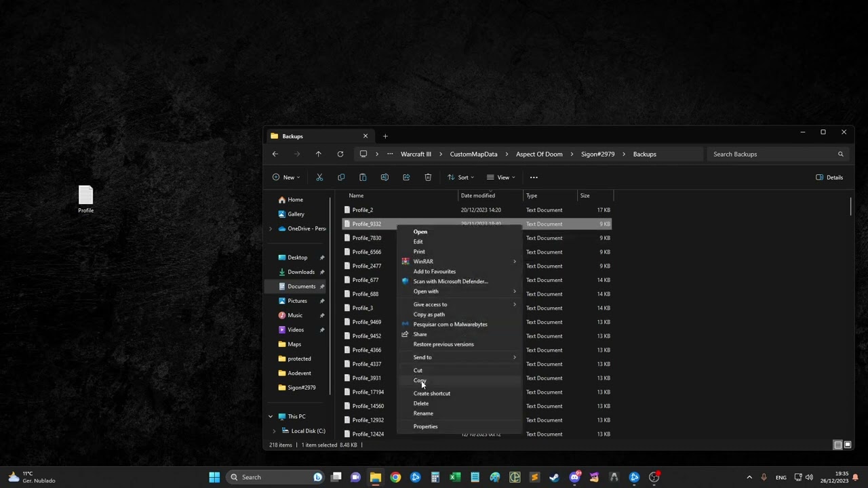Go back with the left arrow button

pos(275,154)
